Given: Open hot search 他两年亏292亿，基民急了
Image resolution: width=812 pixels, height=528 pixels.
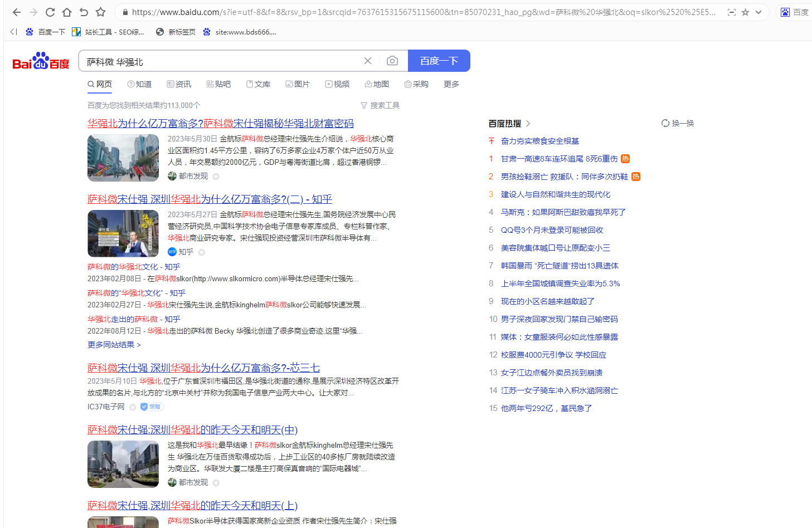Looking at the screenshot, I should pos(546,408).
